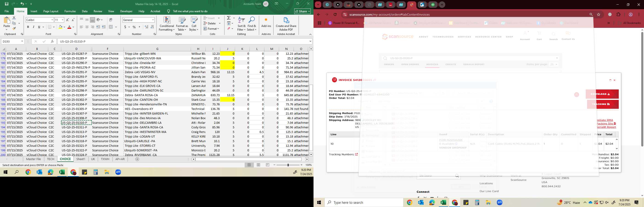Open Cell Styles gallery
This screenshot has width=644, height=207.
194,24
